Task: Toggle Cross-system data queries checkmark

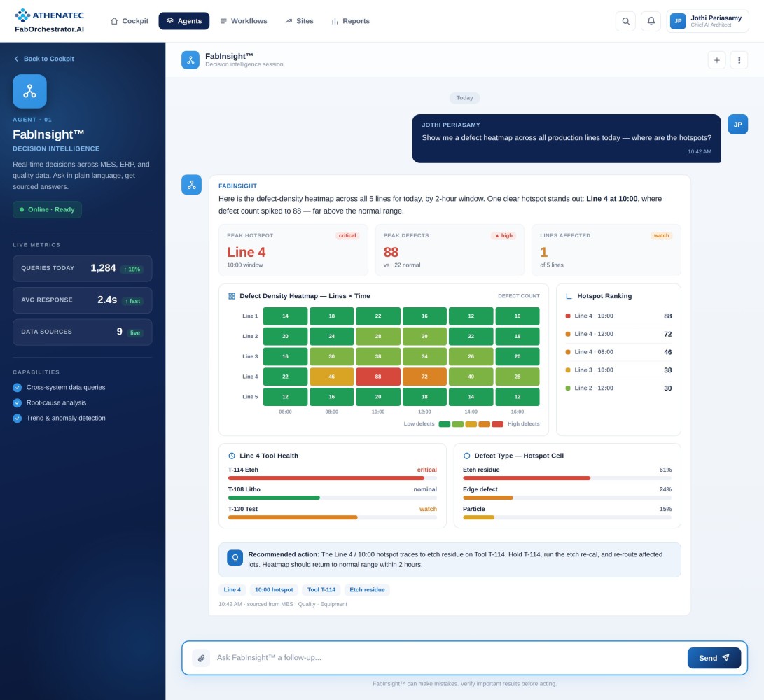Action: pos(17,388)
